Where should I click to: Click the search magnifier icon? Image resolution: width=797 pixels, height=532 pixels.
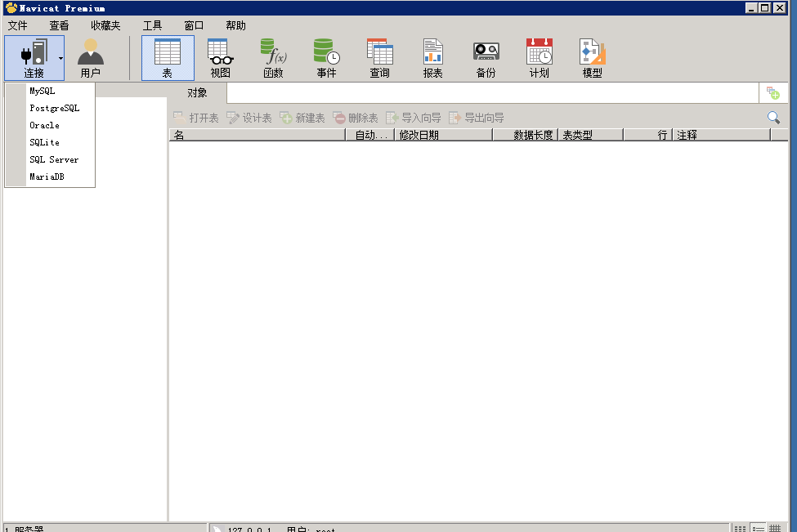coord(773,118)
